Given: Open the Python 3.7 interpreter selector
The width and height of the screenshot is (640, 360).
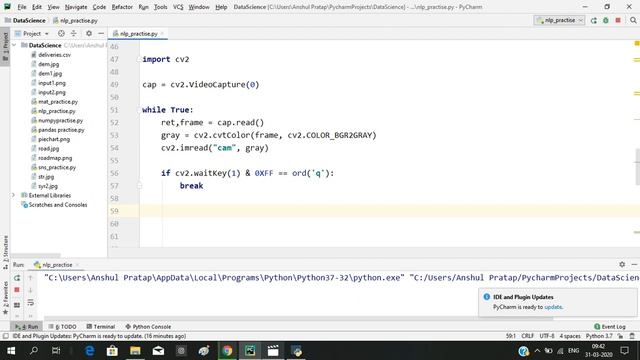Looking at the screenshot, I should (x=599, y=336).
